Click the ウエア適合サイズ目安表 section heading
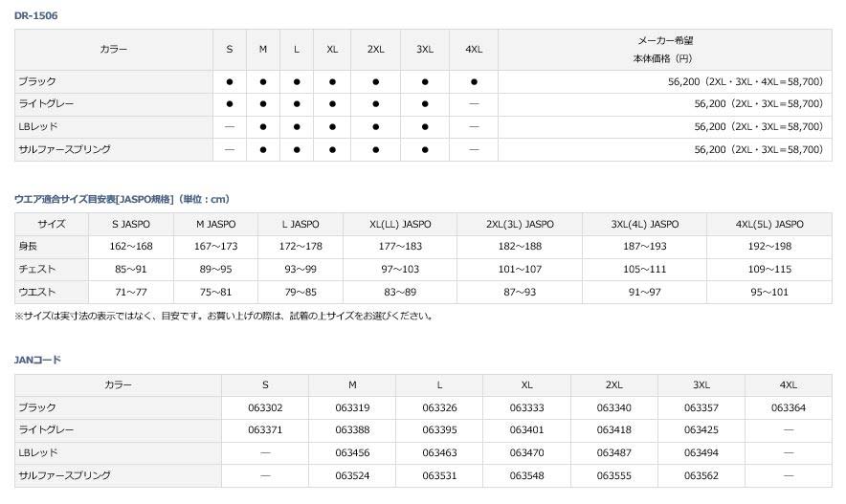Viewport: 846px width, 504px height. pos(122,199)
